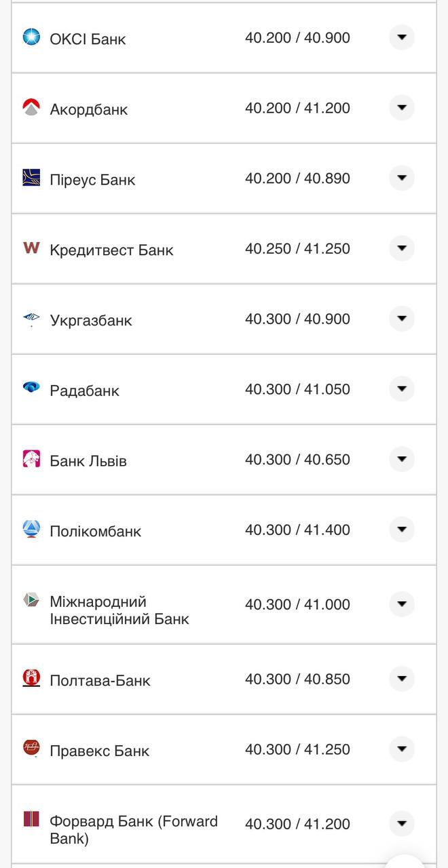
Task: Expand the Правекс Банк details arrow
Action: [402, 750]
